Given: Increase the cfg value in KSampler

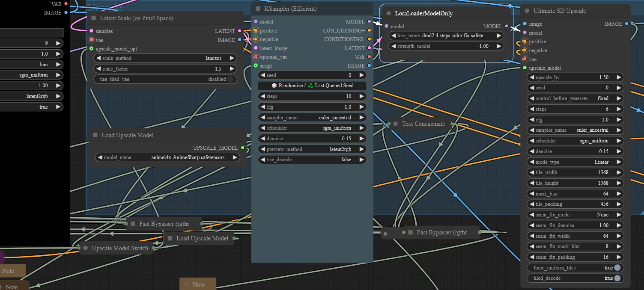Looking at the screenshot, I should click(x=361, y=107).
